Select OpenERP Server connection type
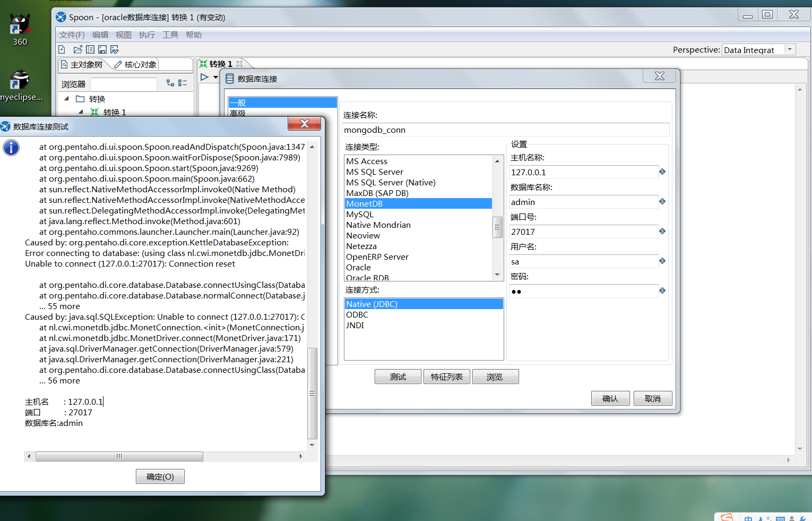Viewport: 812px width, 521px height. pos(419,257)
